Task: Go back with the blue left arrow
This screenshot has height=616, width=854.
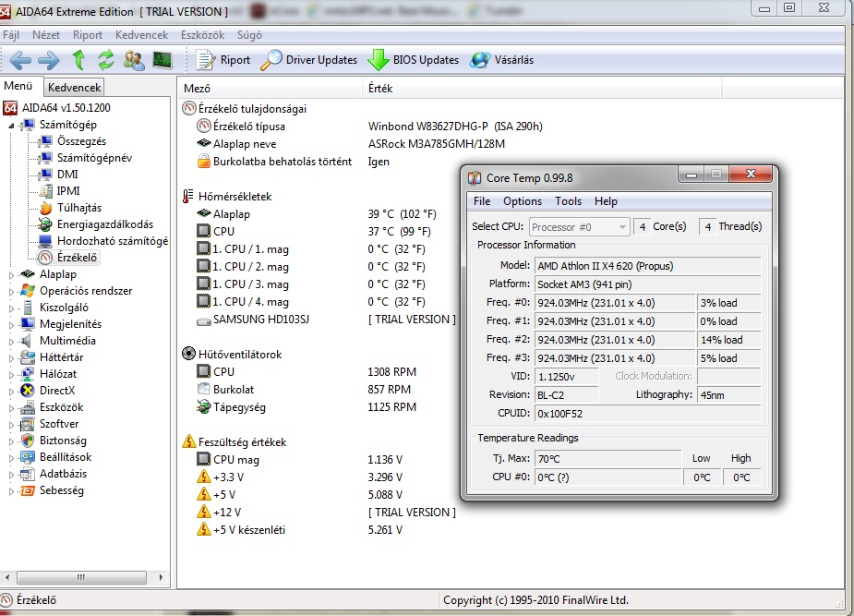Action: [x=20, y=60]
